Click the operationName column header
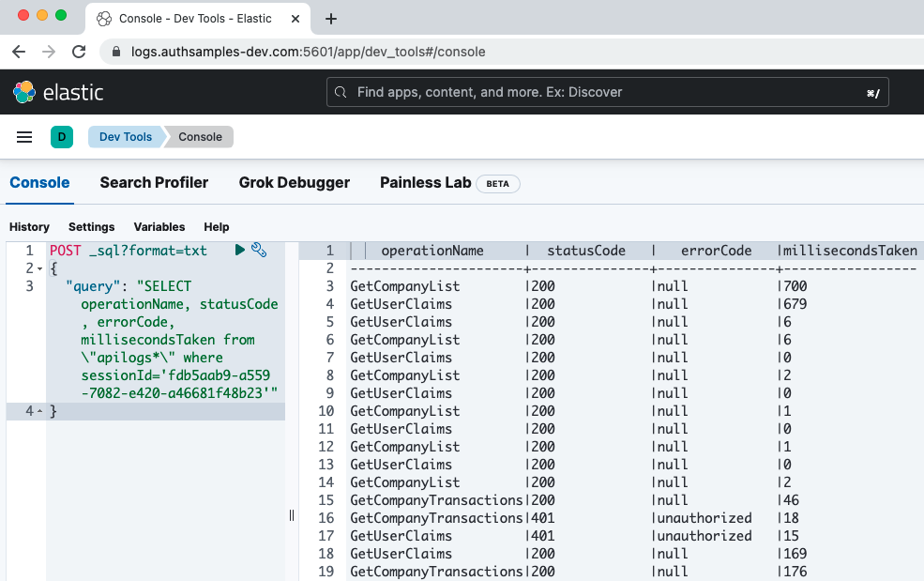Viewport: 924px width, 581px height. (x=432, y=251)
